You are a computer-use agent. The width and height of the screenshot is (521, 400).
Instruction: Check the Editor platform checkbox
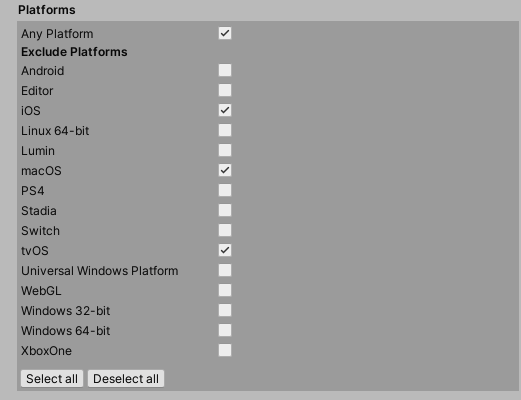click(225, 90)
